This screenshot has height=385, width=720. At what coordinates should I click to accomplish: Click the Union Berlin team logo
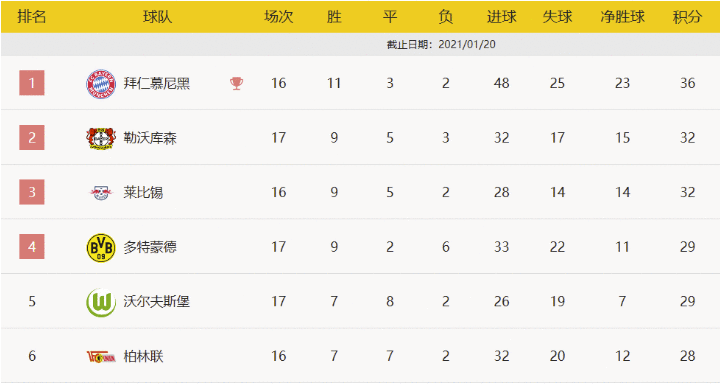[x=101, y=357]
